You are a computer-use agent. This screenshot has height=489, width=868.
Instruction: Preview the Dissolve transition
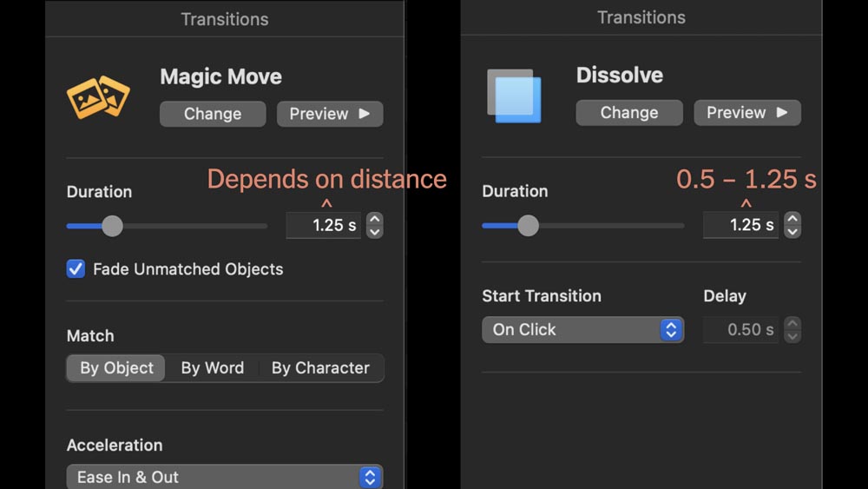[x=747, y=113]
